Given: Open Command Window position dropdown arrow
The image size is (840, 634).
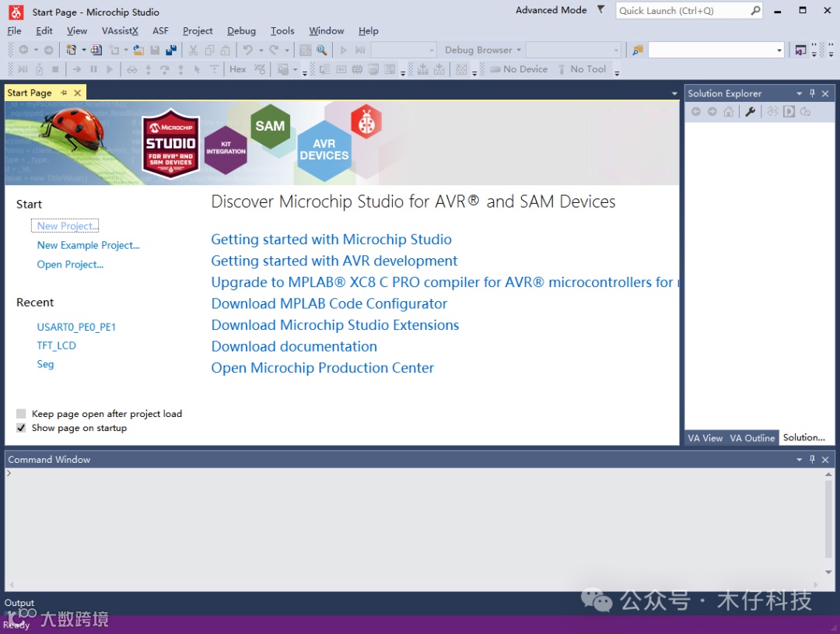Looking at the screenshot, I should 800,459.
